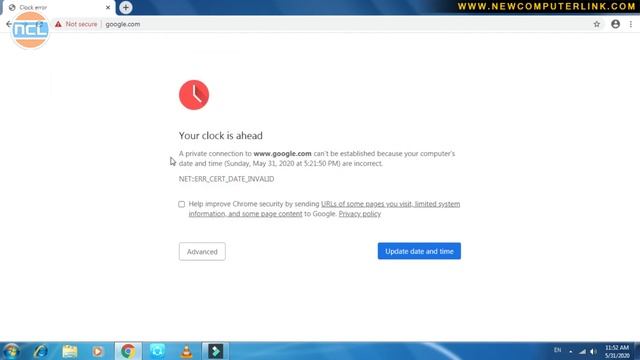The width and height of the screenshot is (640, 360).
Task: Open VLC media player cone icon
Action: (x=187, y=351)
